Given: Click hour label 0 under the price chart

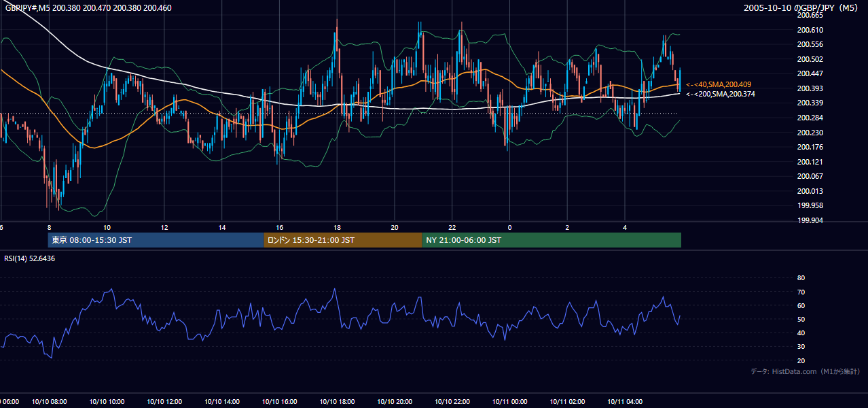Looking at the screenshot, I should click(510, 227).
